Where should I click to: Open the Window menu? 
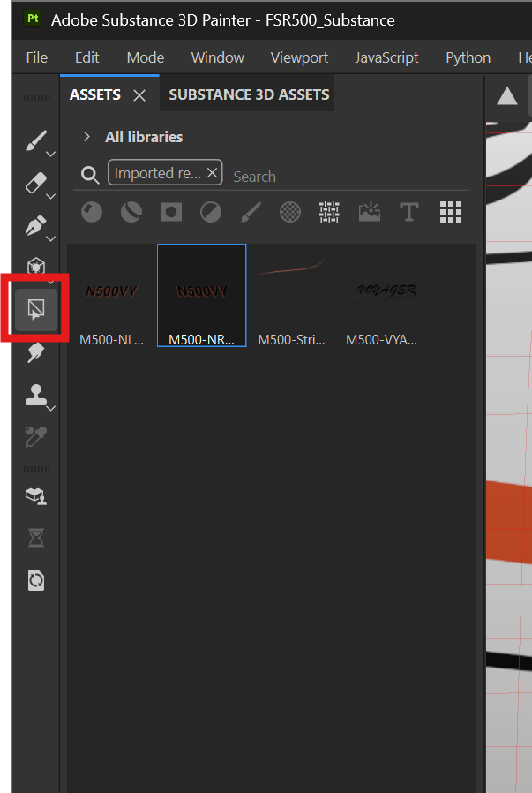(x=217, y=57)
